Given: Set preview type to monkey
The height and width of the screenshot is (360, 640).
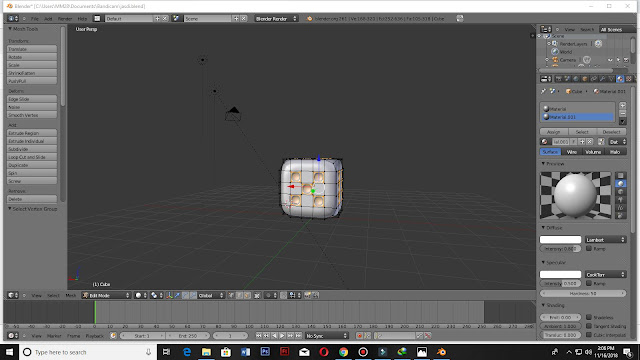Looking at the screenshot, I should [620, 200].
